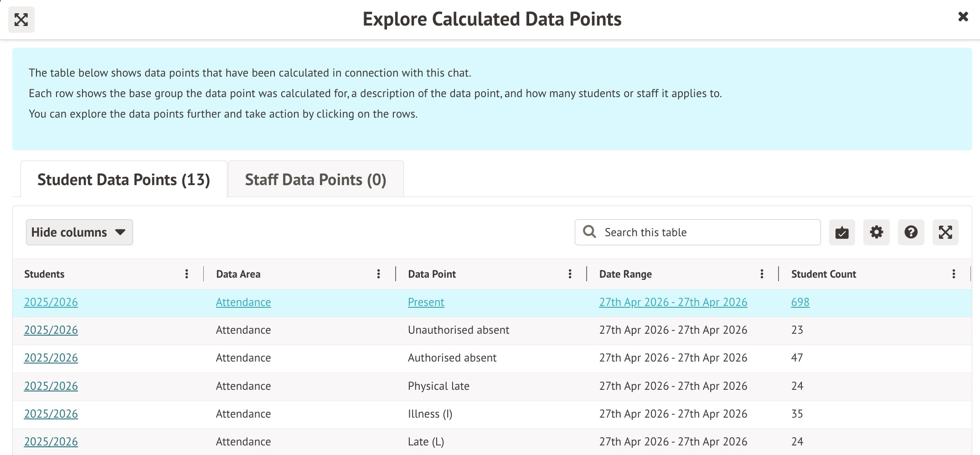Open 2025/2026 link in Unauthorised absent row
The image size is (980, 455).
(x=51, y=330)
